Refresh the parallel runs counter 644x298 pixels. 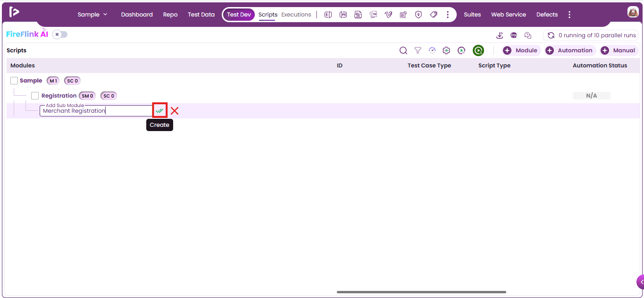click(x=551, y=35)
